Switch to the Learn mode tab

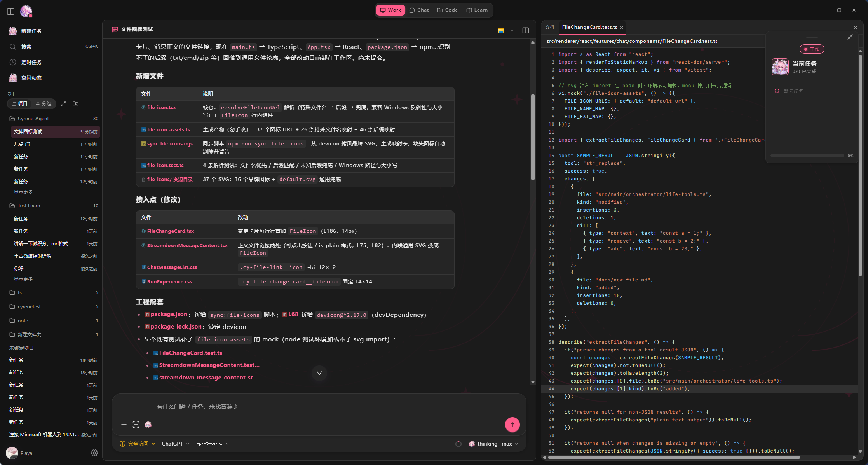(477, 10)
